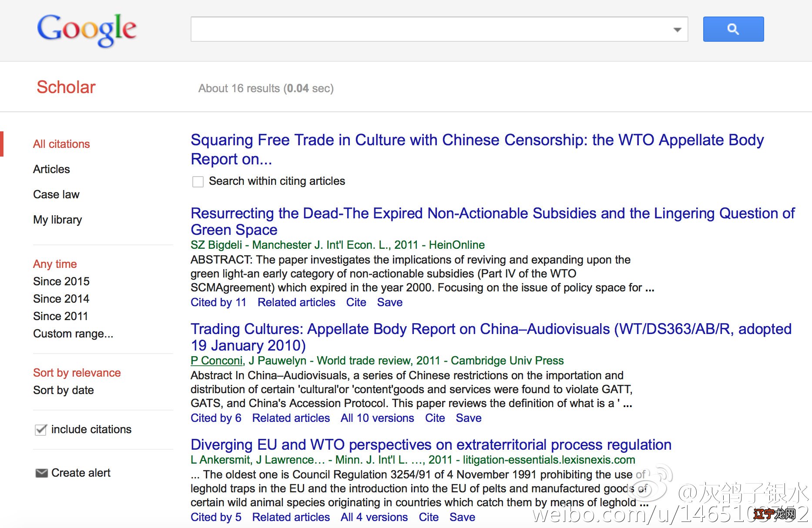The image size is (812, 528).
Task: Click the blue magnifying glass search button
Action: point(733,29)
